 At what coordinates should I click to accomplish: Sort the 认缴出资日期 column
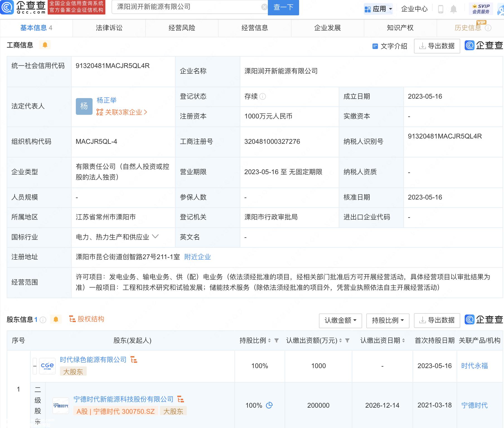point(403,341)
